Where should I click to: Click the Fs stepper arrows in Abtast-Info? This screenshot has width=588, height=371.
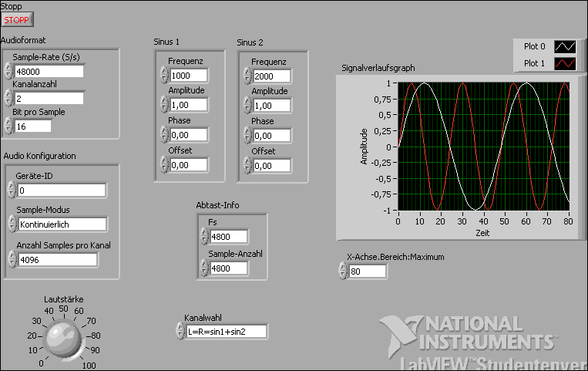[x=204, y=237]
